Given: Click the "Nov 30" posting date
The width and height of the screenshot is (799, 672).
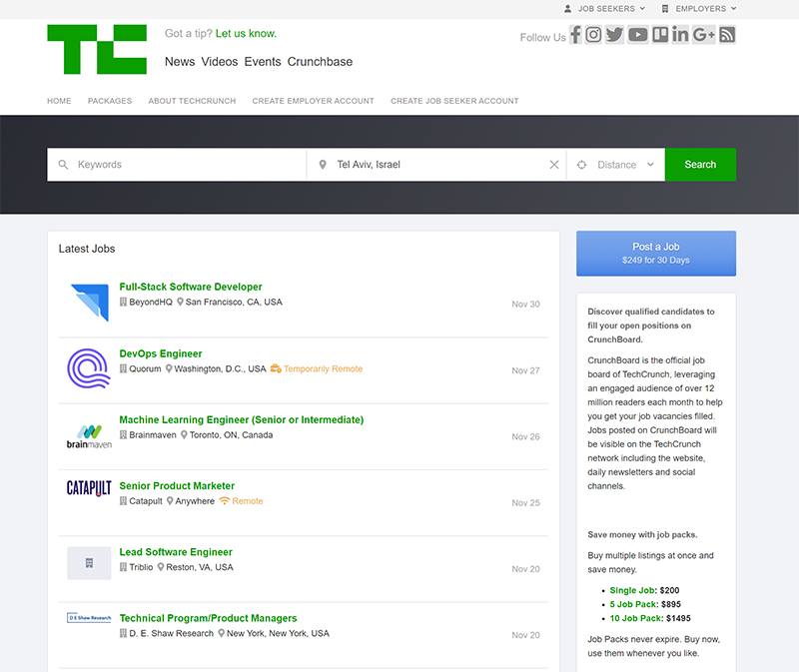Looking at the screenshot, I should point(525,305).
